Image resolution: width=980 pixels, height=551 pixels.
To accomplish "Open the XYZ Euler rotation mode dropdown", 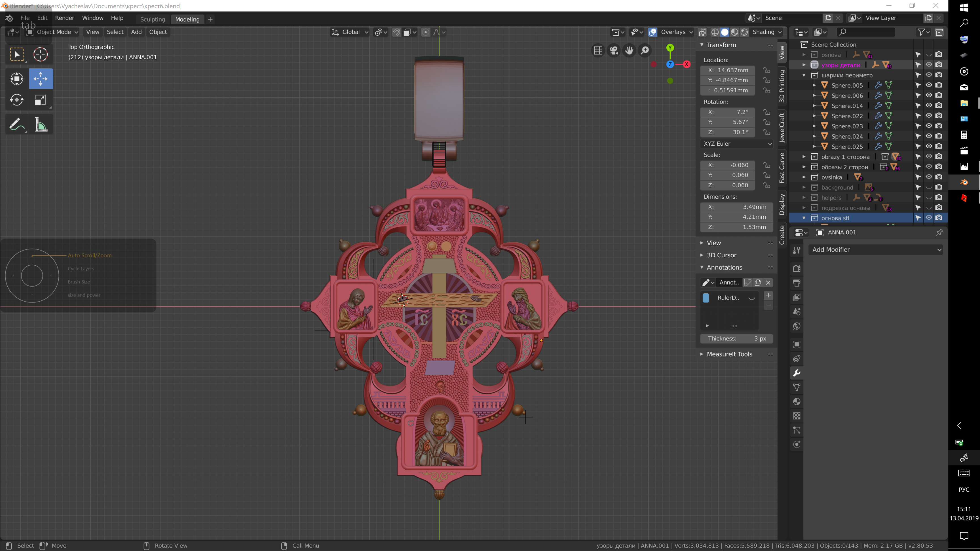I will pos(737,144).
